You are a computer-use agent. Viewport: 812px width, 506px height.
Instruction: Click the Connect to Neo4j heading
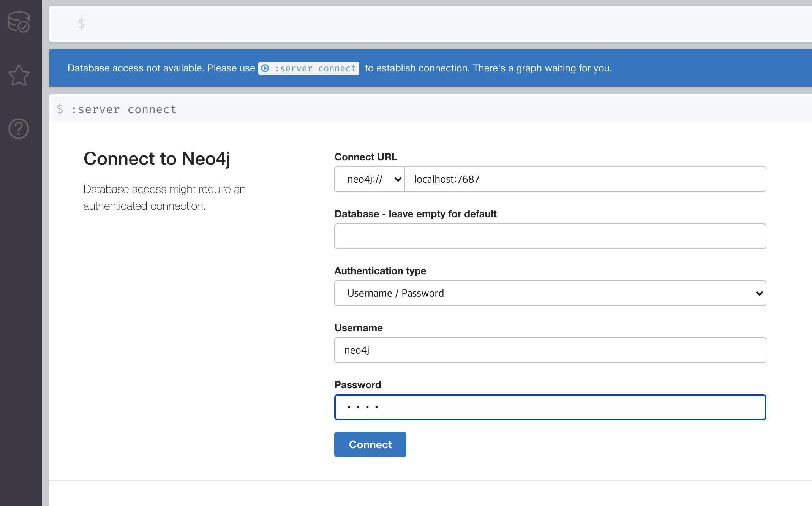[157, 159]
